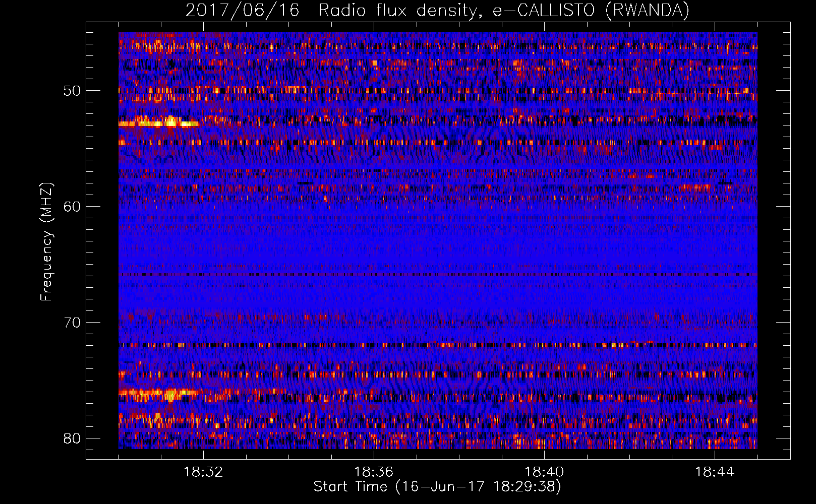Click the '18:40' time tick label
Screen dimensions: 816x504
[x=544, y=472]
